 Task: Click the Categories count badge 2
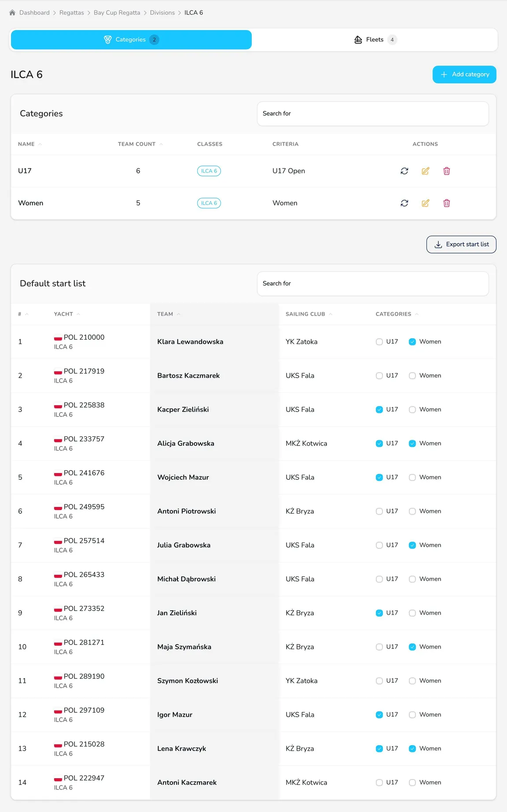click(x=154, y=40)
